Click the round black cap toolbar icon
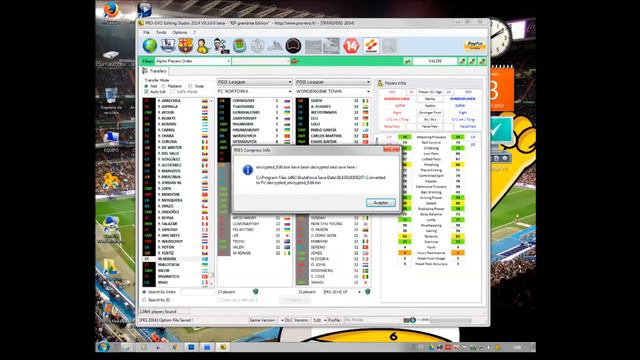The width and height of the screenshot is (640, 360). pyautogui.click(x=293, y=46)
